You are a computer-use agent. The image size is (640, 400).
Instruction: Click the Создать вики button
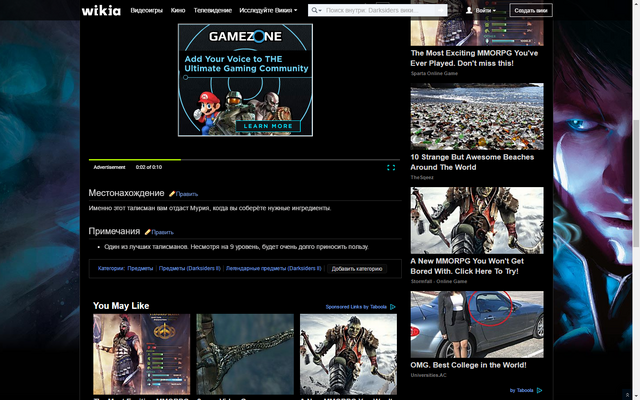531,10
